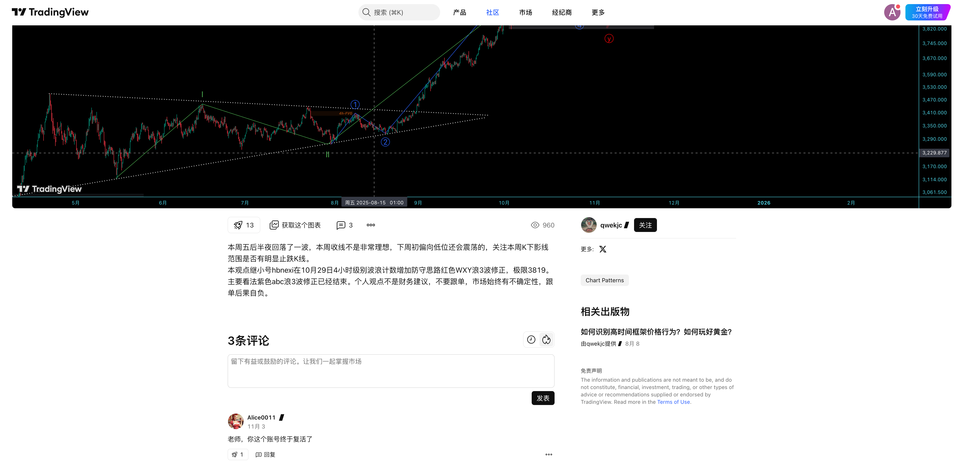Click the post comments bubble icon
This screenshot has width=980, height=468.
(x=341, y=225)
